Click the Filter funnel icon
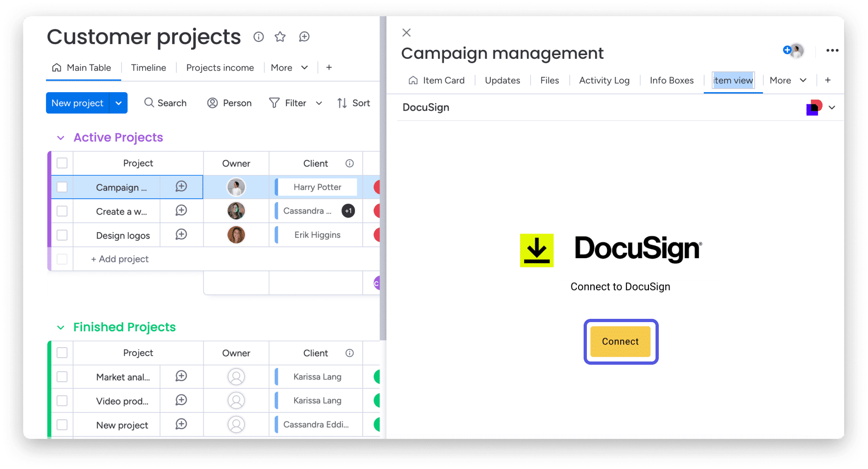This screenshot has width=868, height=469. (x=274, y=103)
